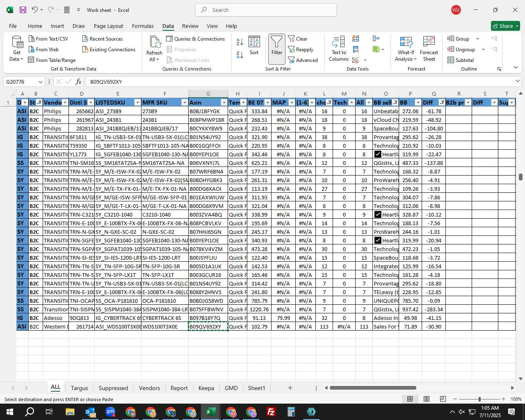Clear the current filter

298,39
